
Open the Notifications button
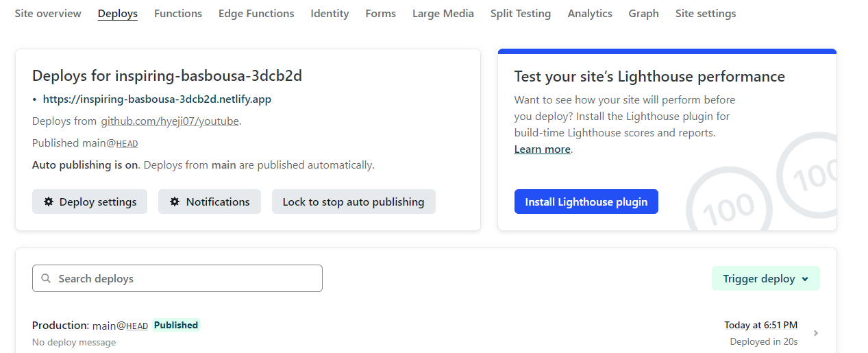[x=210, y=202]
